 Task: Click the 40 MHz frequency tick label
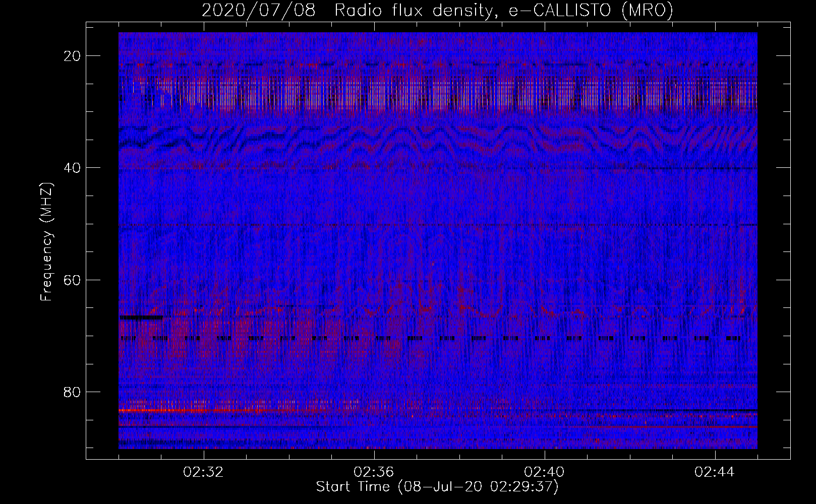(x=73, y=168)
